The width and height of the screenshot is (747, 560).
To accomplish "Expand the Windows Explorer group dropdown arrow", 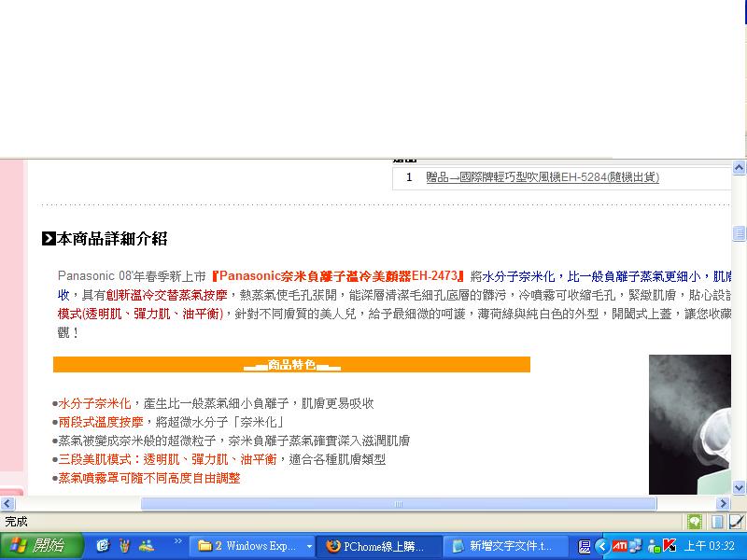I will [x=309, y=546].
